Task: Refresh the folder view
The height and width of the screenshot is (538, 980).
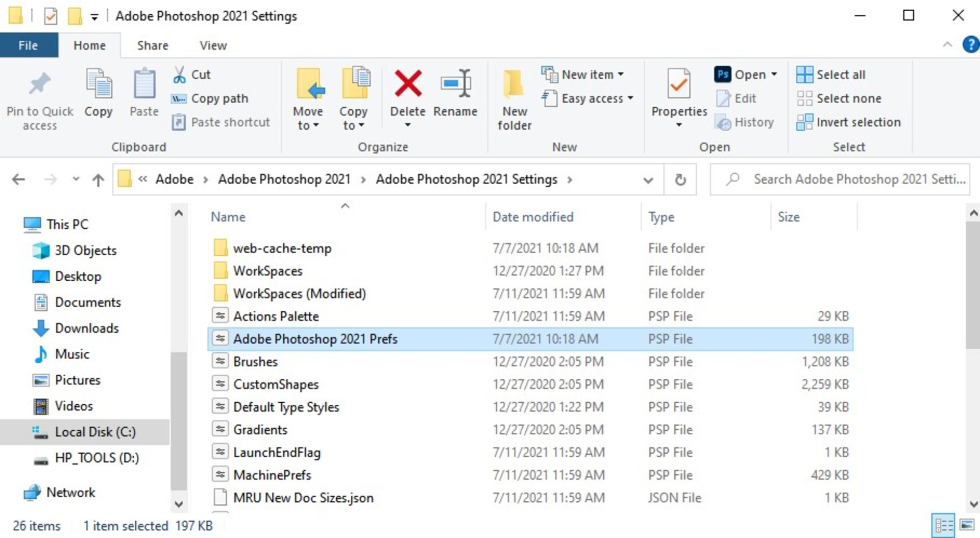Action: pos(680,180)
